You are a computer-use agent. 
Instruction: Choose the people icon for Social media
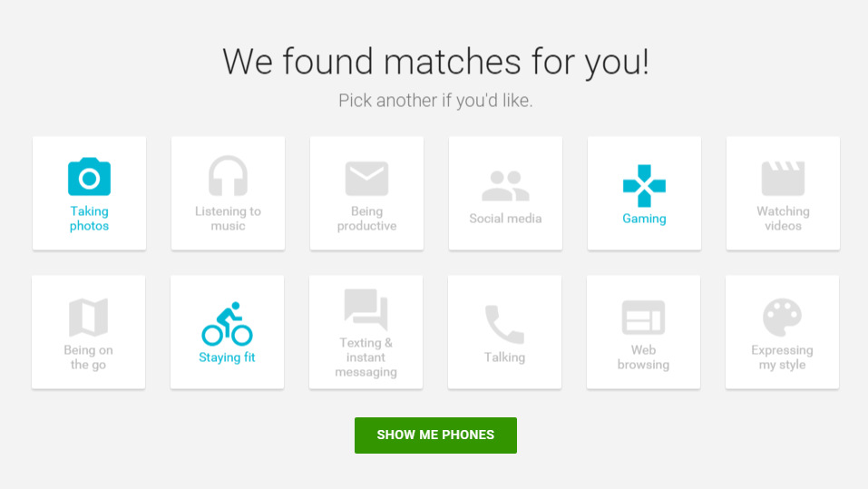505,185
